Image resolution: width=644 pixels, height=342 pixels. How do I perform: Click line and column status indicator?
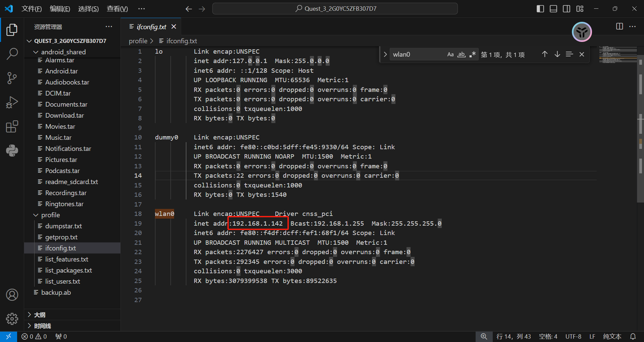pyautogui.click(x=514, y=336)
